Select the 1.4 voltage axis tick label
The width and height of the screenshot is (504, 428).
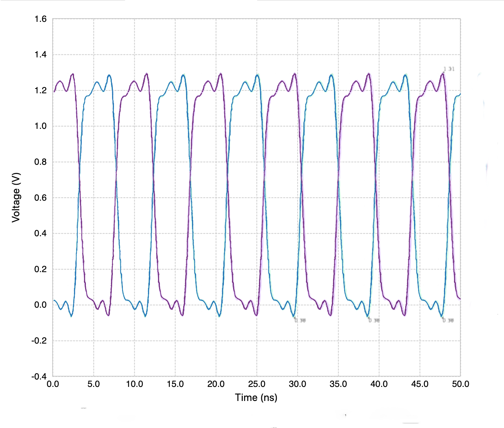(41, 55)
